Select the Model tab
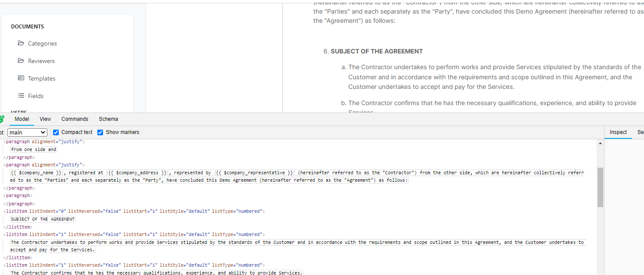Image resolution: width=644 pixels, height=275 pixels. point(21,119)
